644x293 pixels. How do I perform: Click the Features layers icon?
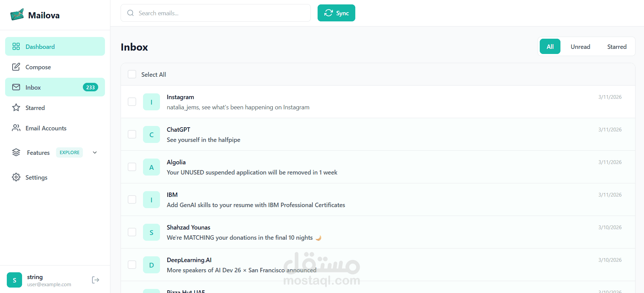16,152
